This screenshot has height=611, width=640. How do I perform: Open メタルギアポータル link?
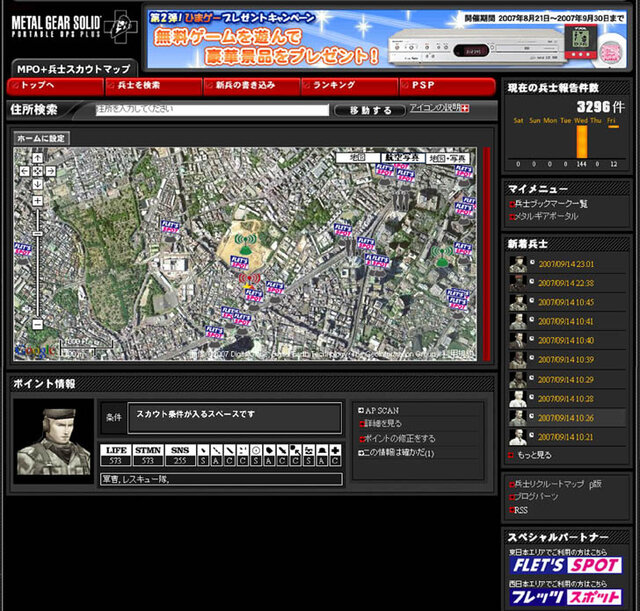[x=544, y=216]
